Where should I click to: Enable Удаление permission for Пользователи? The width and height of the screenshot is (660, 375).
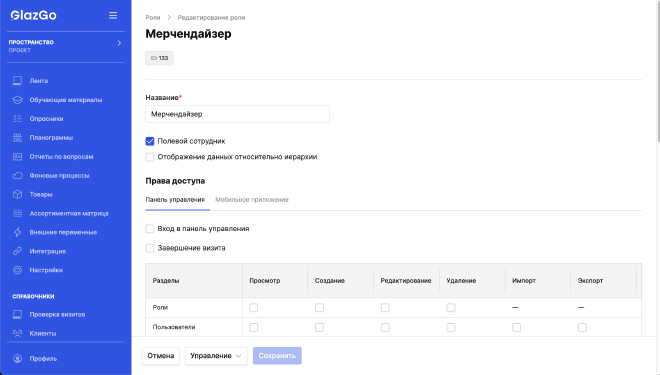click(451, 327)
